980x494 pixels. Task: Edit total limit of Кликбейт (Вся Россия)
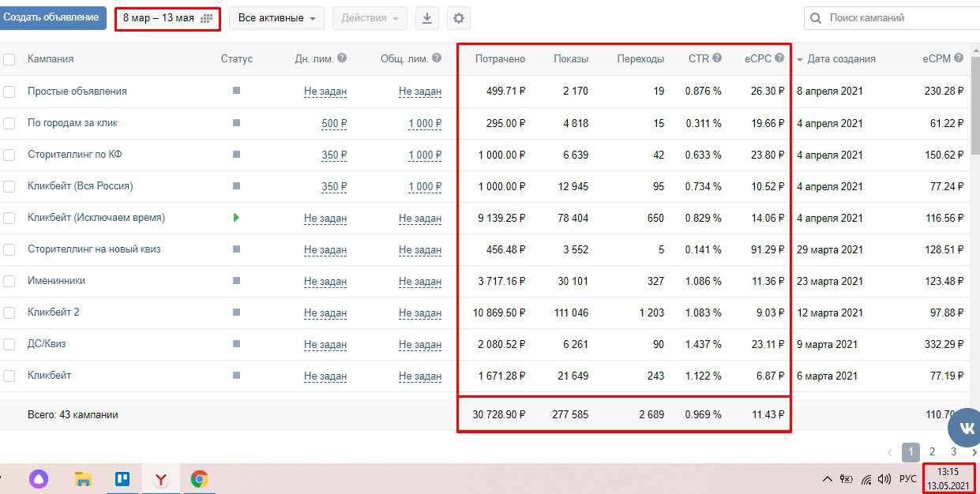[425, 186]
